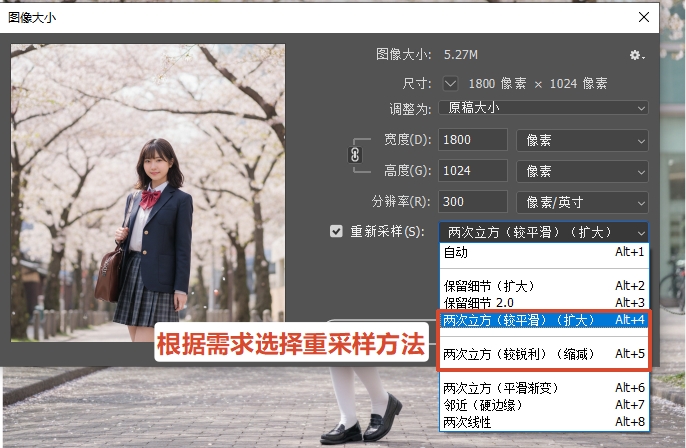The height and width of the screenshot is (448, 686).
Task: Select 保留细节（扩大） option
Action: tap(544, 286)
